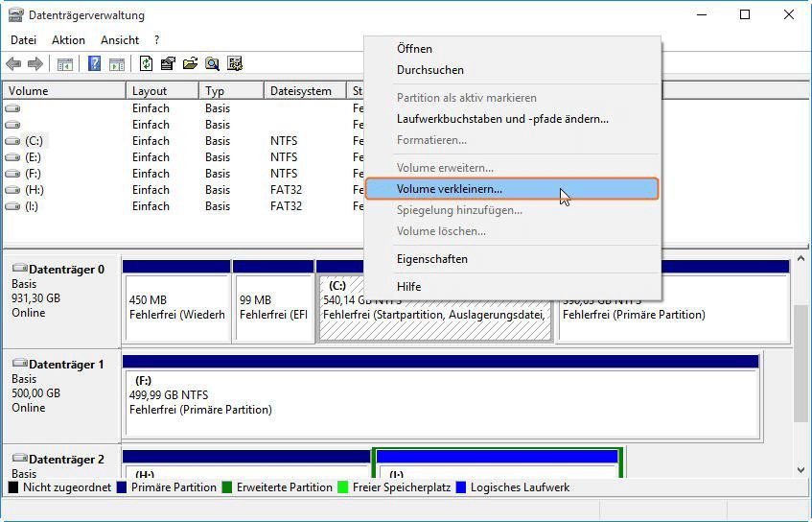This screenshot has width=812, height=522.
Task: Click the open folder toolbar icon
Action: pos(190,63)
